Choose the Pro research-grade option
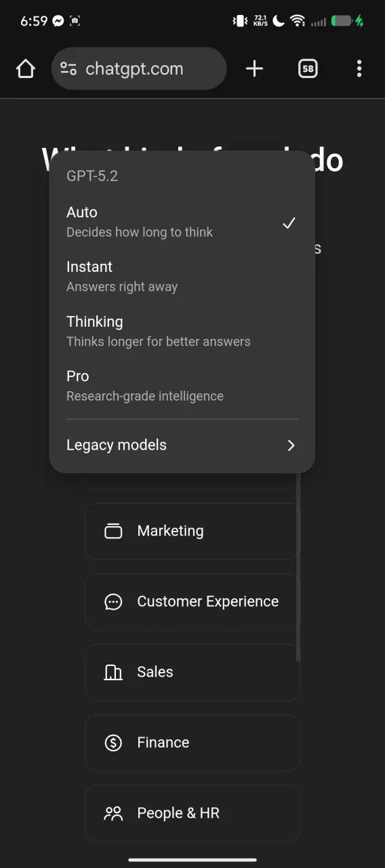The width and height of the screenshot is (385, 868). (x=182, y=386)
